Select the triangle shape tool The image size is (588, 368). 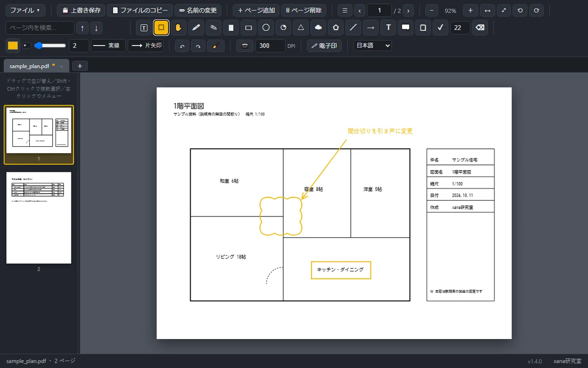click(301, 27)
